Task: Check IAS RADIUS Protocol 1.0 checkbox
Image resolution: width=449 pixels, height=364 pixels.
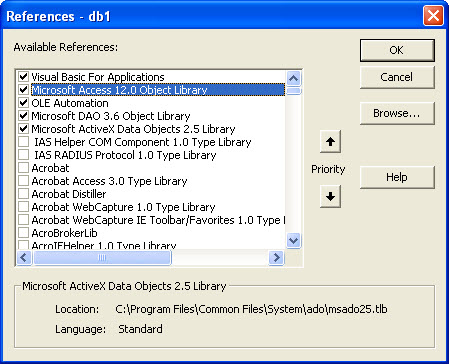Action: (x=23, y=155)
